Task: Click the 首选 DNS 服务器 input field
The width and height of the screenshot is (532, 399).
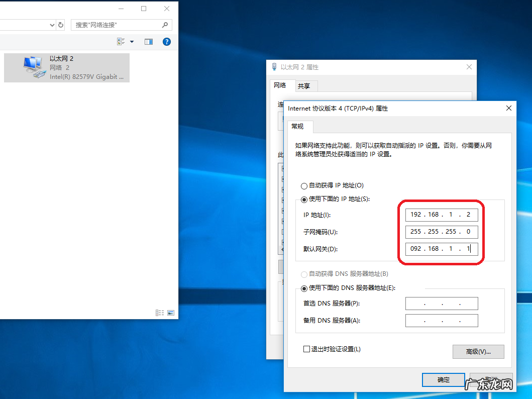Action: (x=441, y=303)
